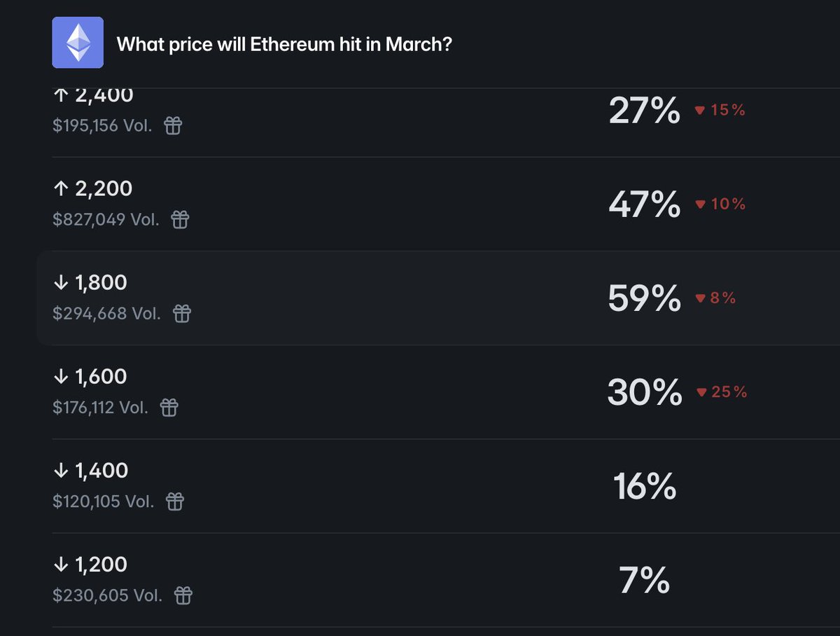
Task: Click gift icon beside $176,112 Vol.
Action: (x=169, y=408)
